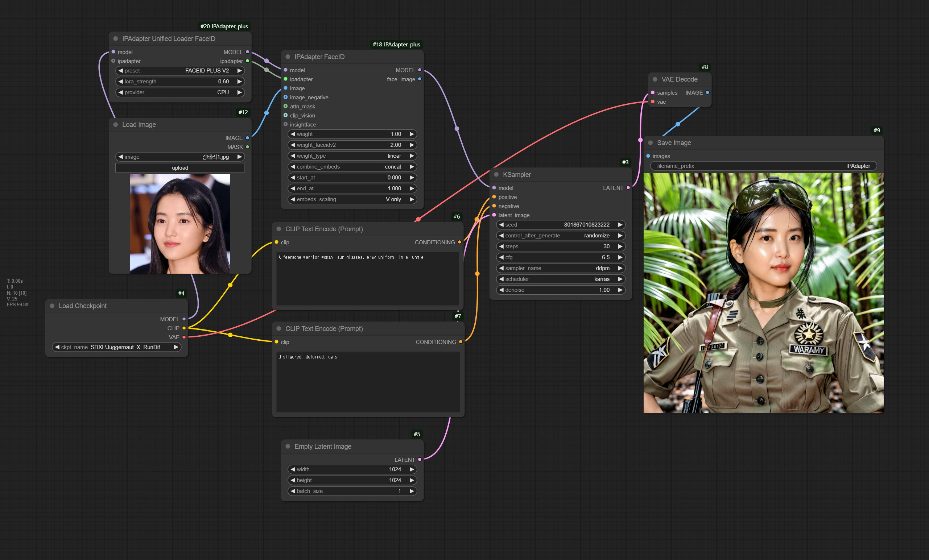Click the #18 IPAdapter_plus node badge
Image resolution: width=929 pixels, height=560 pixels.
(396, 45)
